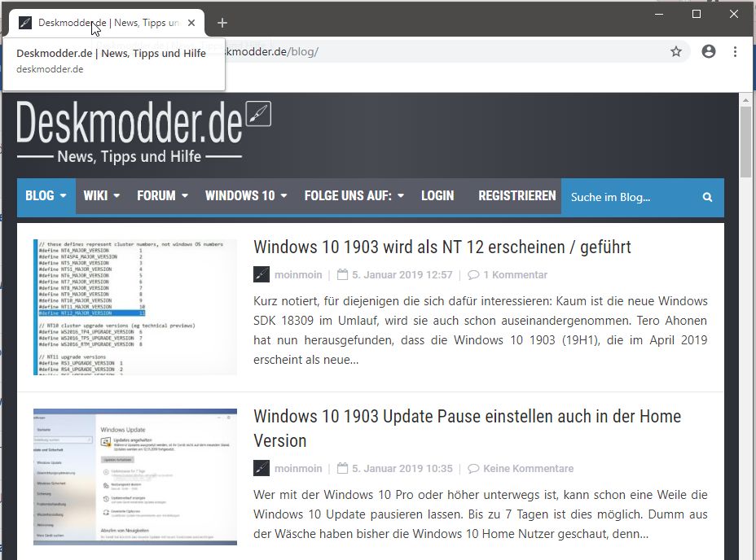Select the Deskmodder.de browser tab
The image size is (756, 560).
pyautogui.click(x=107, y=23)
